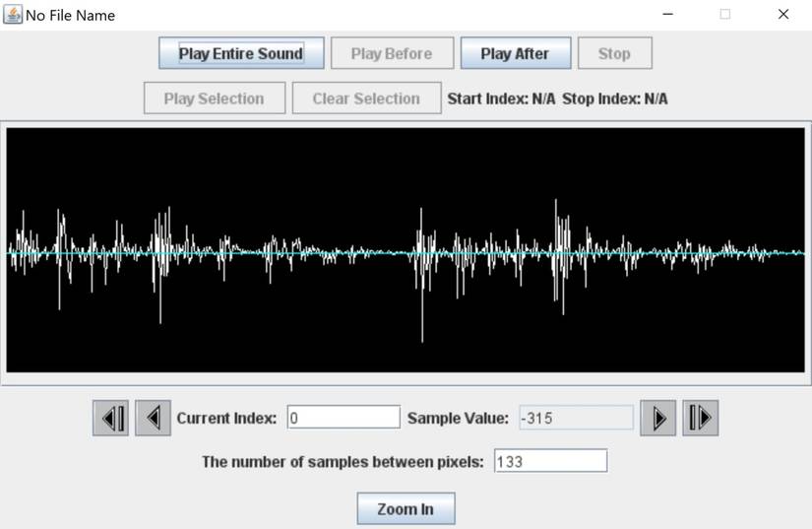Jump to the first sample index
Viewport: 812px width, 529px height.
[x=111, y=418]
